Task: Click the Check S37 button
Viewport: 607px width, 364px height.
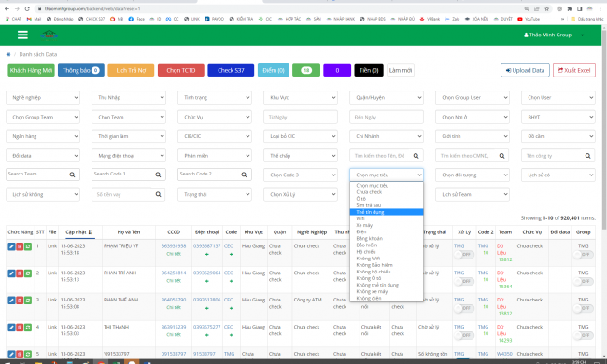Action: coord(231,70)
